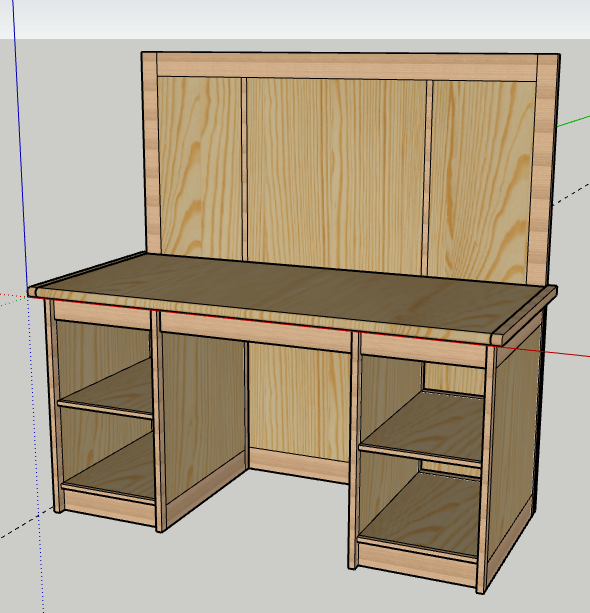
Task: Select the toe kick board of the left pedestal
Action: pyautogui.click(x=109, y=507)
